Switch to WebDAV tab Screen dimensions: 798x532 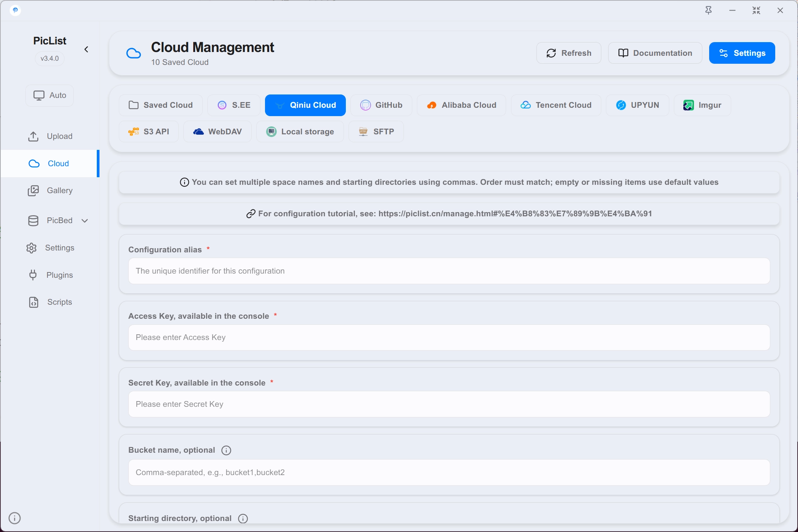pos(217,132)
